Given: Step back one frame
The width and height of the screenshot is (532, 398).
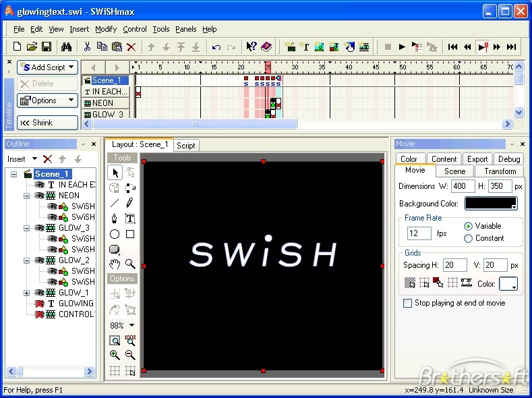Looking at the screenshot, I should (467, 47).
